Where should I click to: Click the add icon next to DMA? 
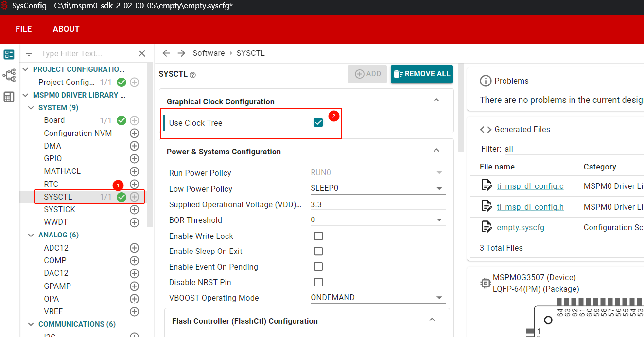(135, 146)
